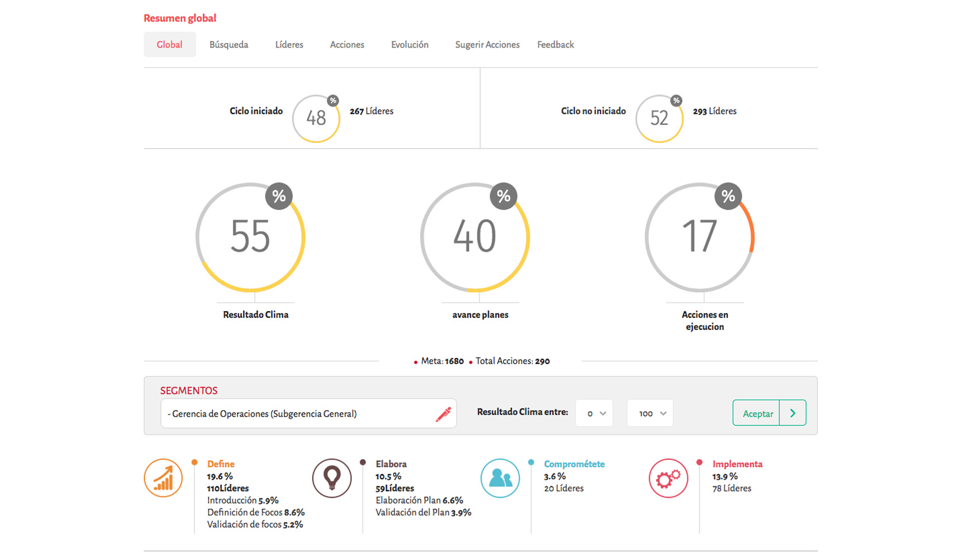
Task: Open the minimum Resultado Clima dropdown showing 0
Action: (594, 413)
